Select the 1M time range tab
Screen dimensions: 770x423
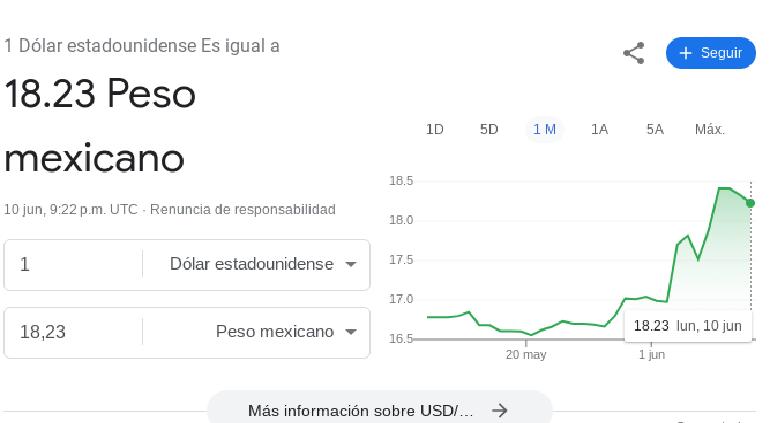(x=544, y=129)
